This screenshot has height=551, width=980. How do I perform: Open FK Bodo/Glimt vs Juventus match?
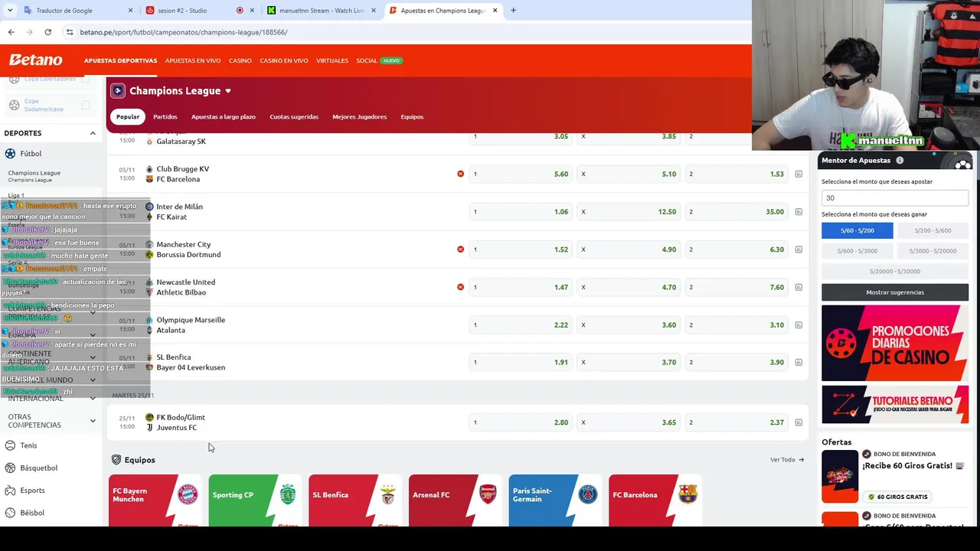(181, 422)
